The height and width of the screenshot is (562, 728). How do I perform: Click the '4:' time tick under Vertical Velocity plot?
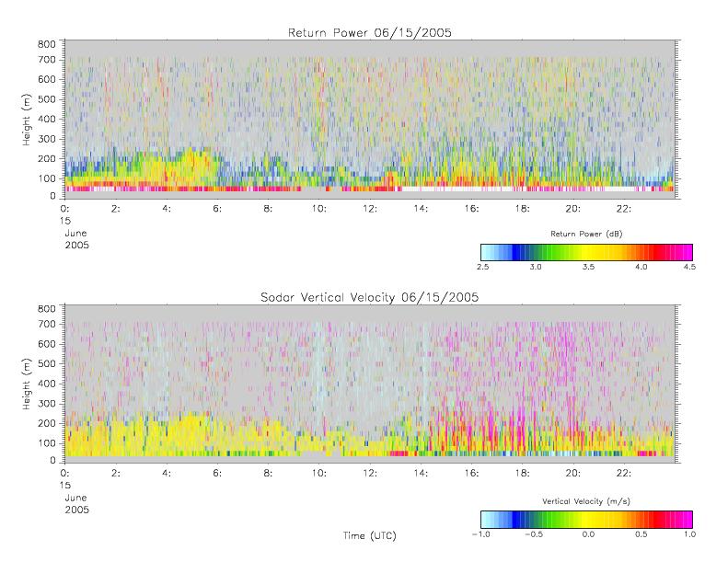pos(167,474)
